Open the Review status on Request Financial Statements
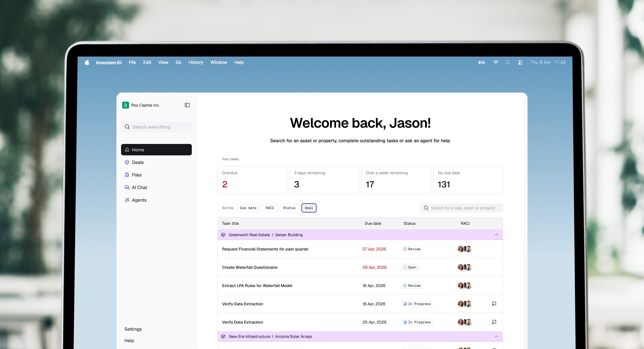Viewport: 644px width, 349px height. (x=412, y=249)
